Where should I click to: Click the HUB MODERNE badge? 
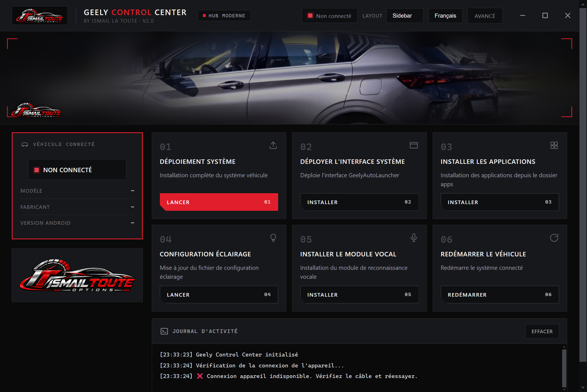224,16
